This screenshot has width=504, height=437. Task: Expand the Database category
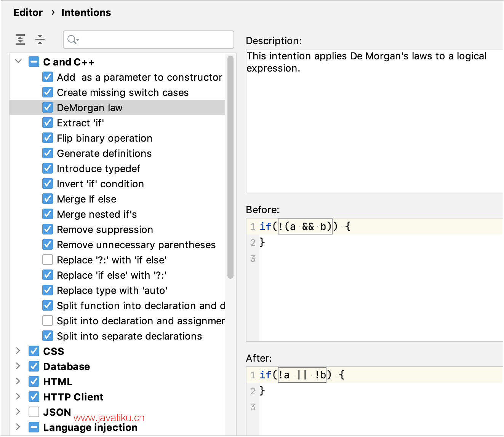18,366
